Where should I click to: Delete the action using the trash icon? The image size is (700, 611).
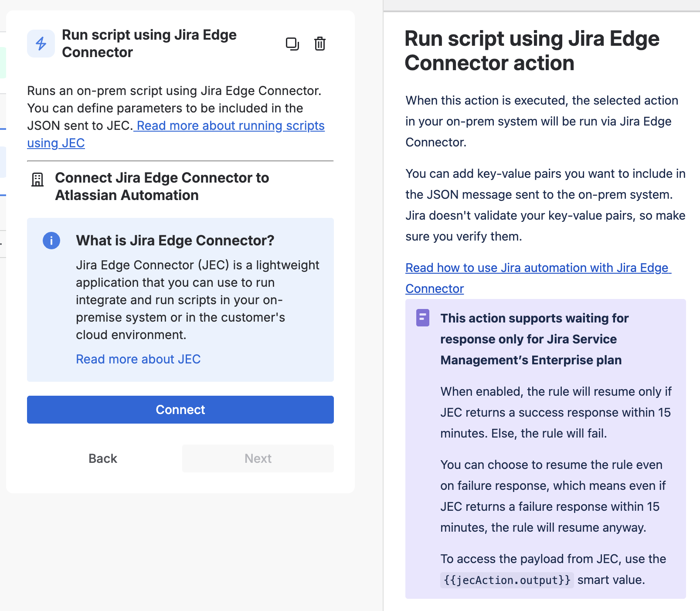(319, 44)
